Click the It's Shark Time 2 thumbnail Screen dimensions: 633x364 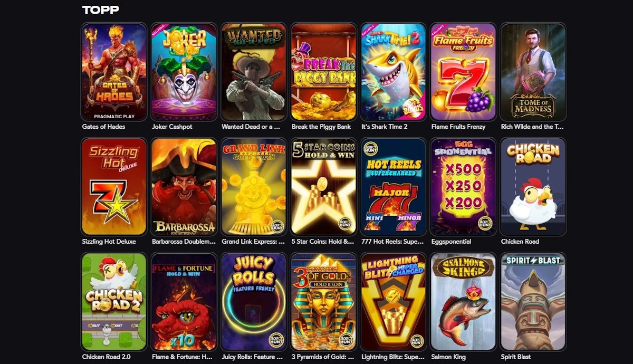pos(393,72)
